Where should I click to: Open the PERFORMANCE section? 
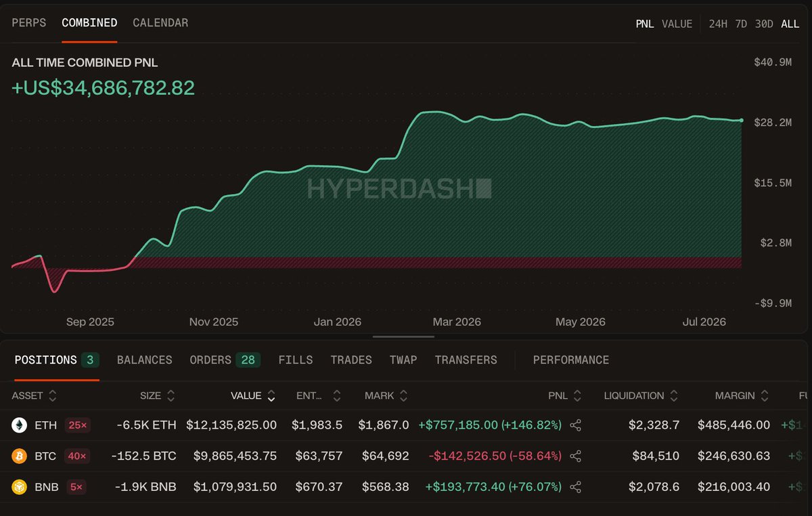click(571, 360)
